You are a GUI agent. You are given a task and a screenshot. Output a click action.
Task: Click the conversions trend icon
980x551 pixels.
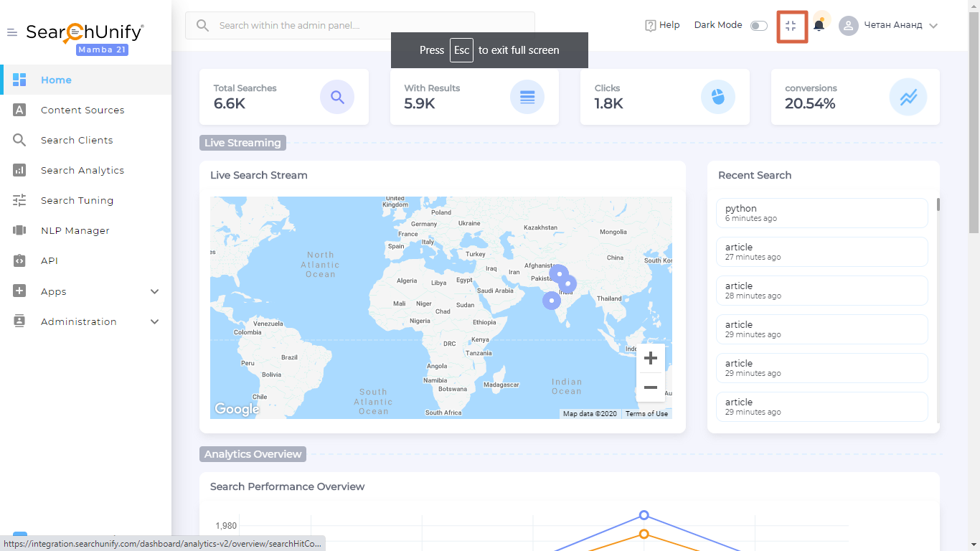click(908, 97)
